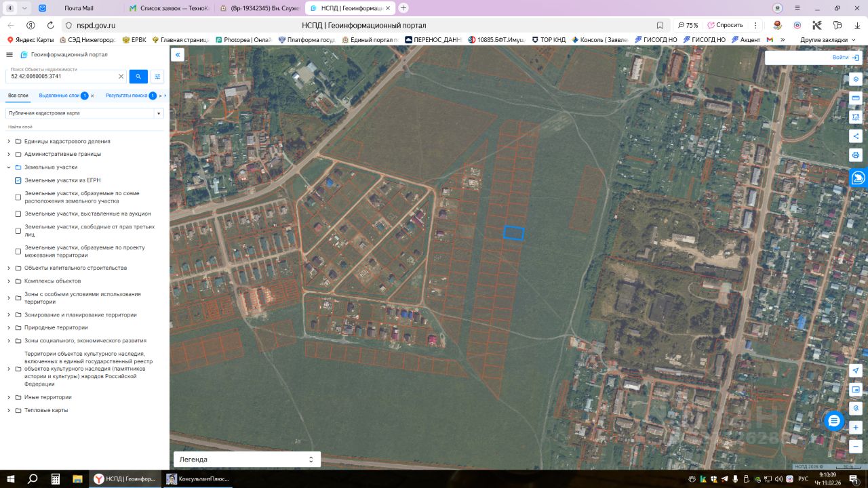The image size is (868, 488).
Task: Select the Все слои tab
Action: pyautogui.click(x=18, y=96)
